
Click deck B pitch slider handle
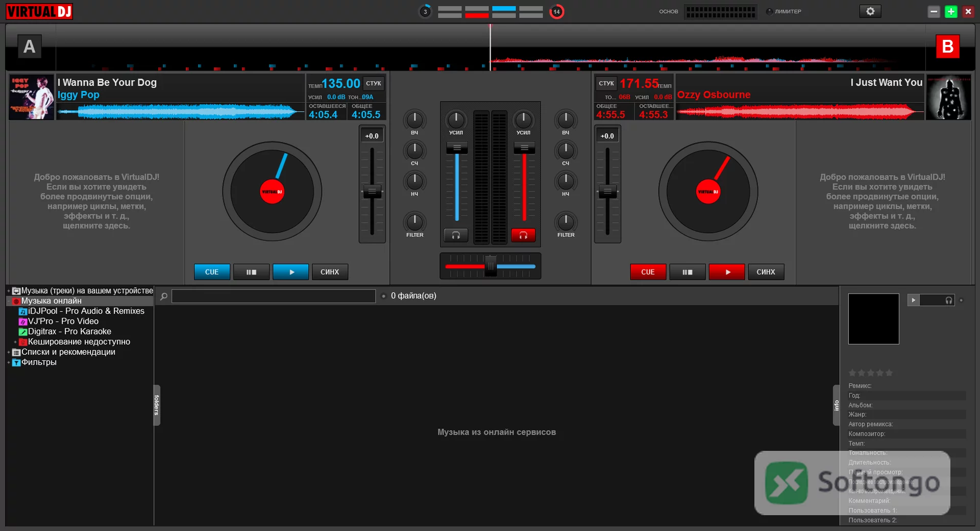point(607,192)
